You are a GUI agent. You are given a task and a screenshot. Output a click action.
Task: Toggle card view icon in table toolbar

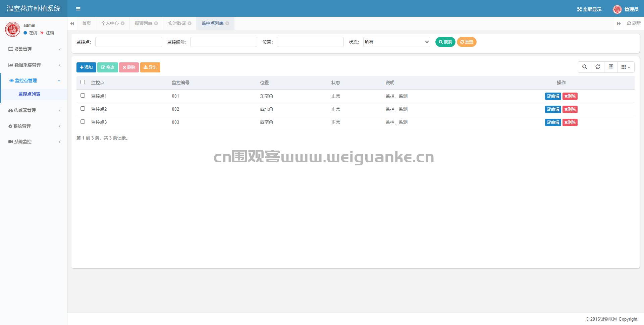pyautogui.click(x=611, y=67)
